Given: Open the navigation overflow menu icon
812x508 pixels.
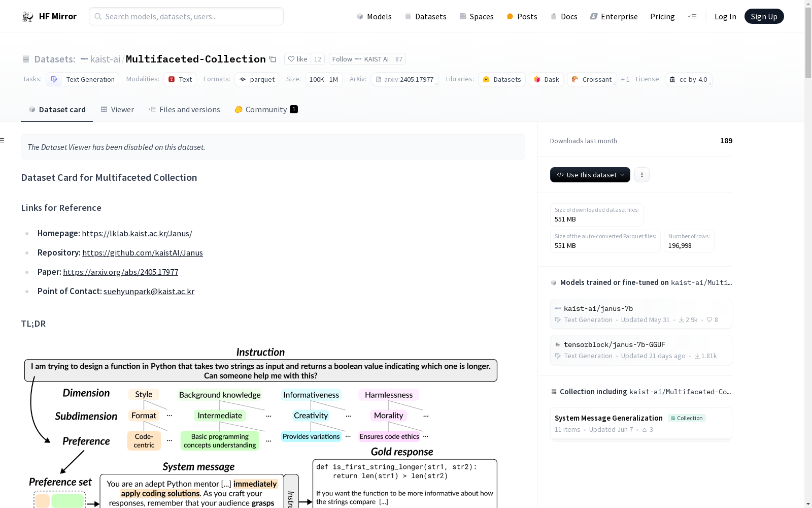Looking at the screenshot, I should pos(692,17).
